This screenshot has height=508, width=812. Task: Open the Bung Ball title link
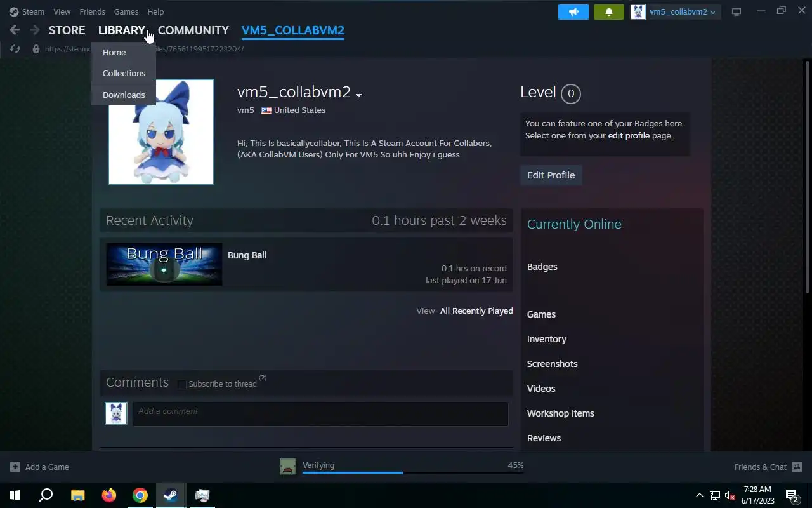[x=247, y=255]
